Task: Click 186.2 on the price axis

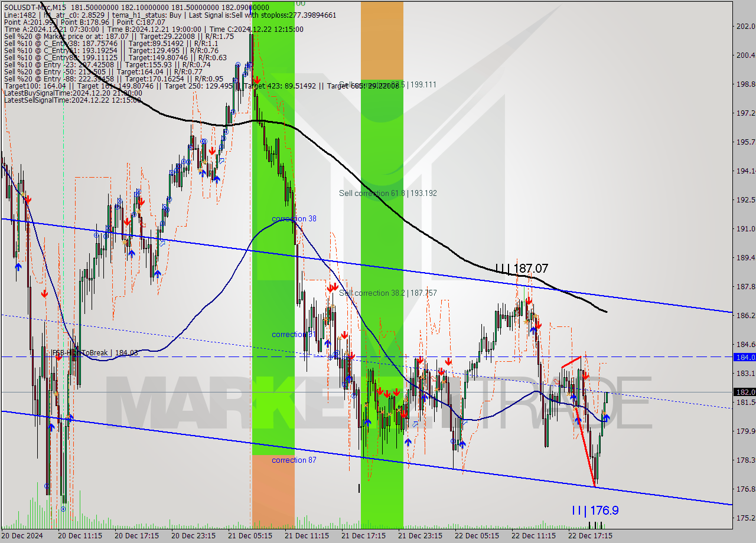Action: click(x=745, y=315)
